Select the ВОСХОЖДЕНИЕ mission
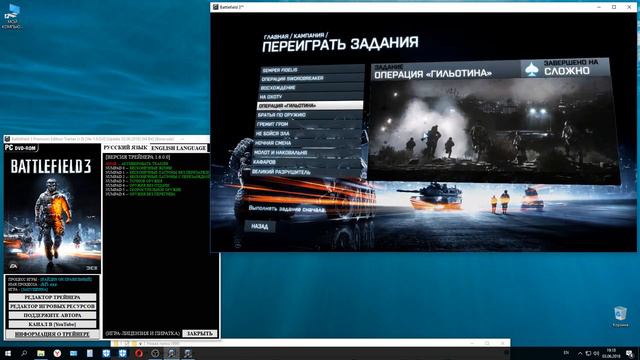Screen dimensions: 640x360 (312, 88)
